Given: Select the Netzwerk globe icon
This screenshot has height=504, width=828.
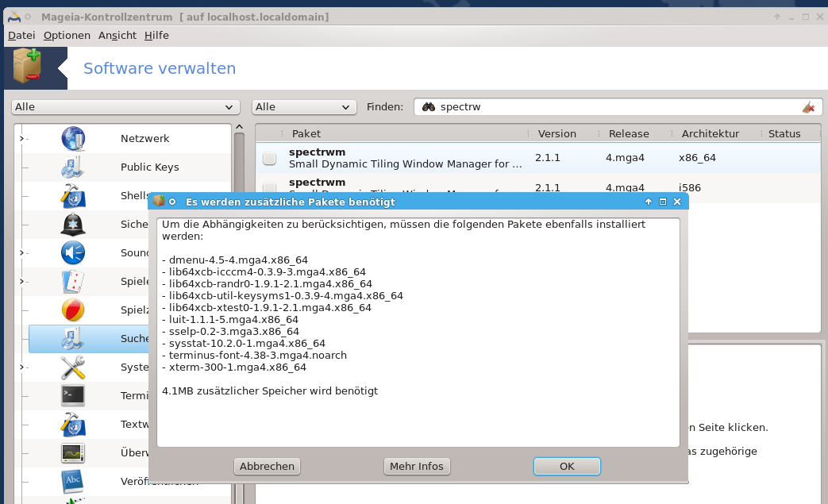Looking at the screenshot, I should tap(73, 139).
